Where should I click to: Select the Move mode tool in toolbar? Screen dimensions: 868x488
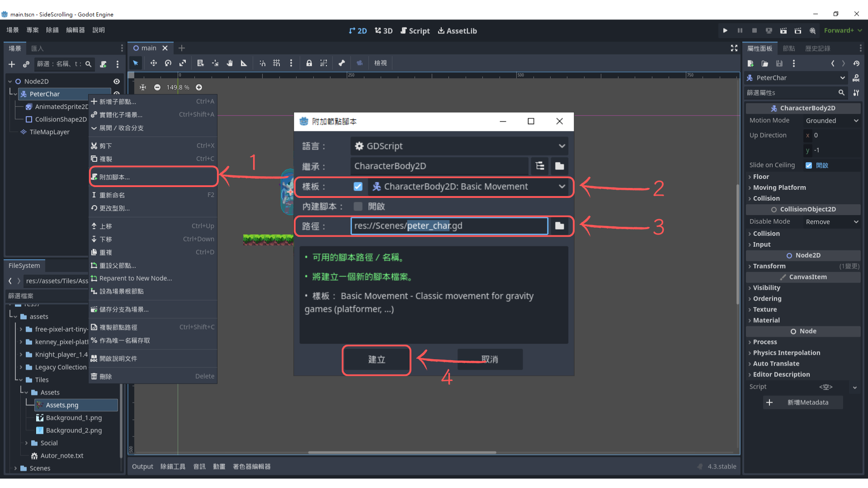[x=154, y=63]
